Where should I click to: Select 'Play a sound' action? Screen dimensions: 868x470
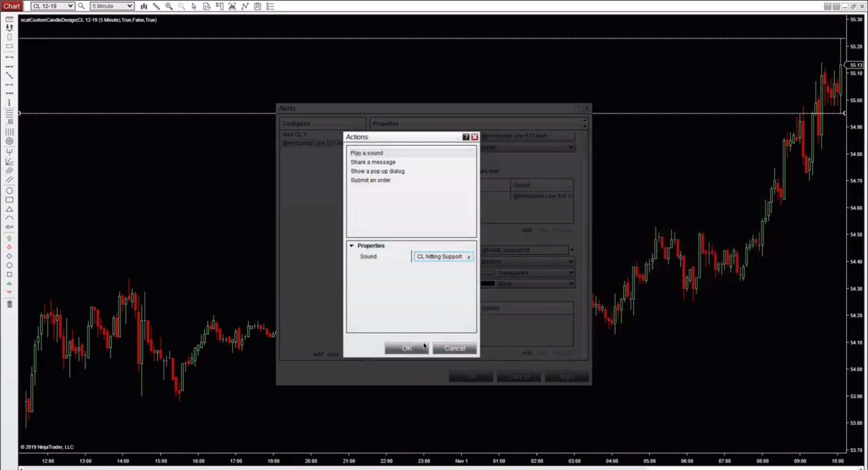[367, 153]
